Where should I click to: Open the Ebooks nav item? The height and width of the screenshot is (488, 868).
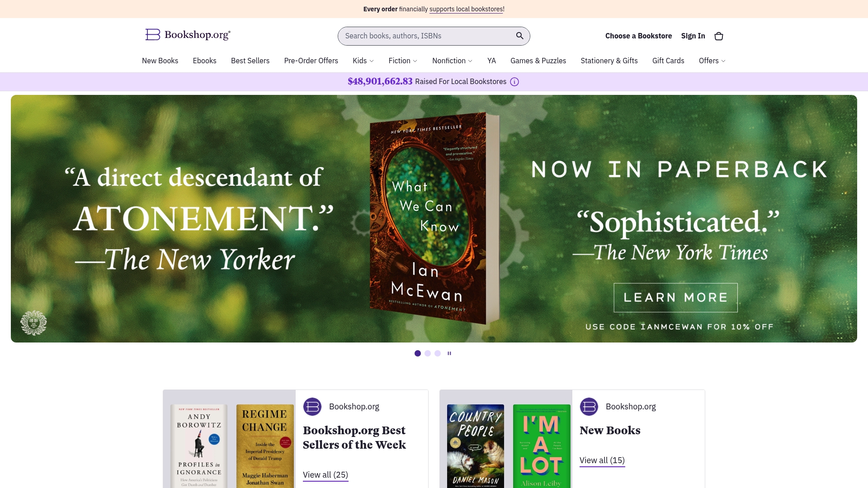204,61
